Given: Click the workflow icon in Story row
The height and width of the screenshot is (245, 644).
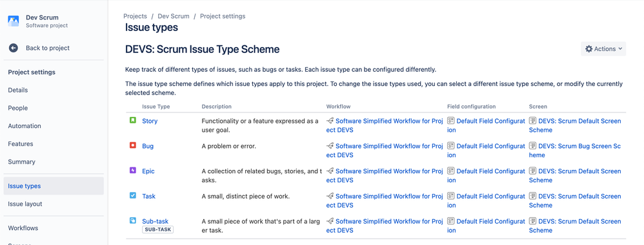Looking at the screenshot, I should (x=330, y=121).
